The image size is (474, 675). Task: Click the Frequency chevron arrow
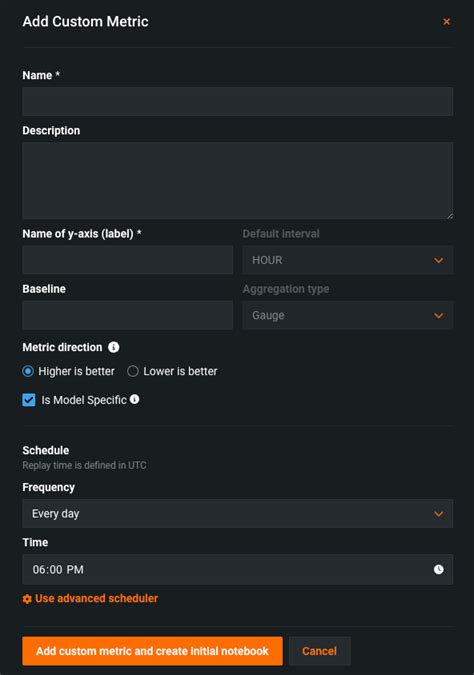click(x=438, y=514)
